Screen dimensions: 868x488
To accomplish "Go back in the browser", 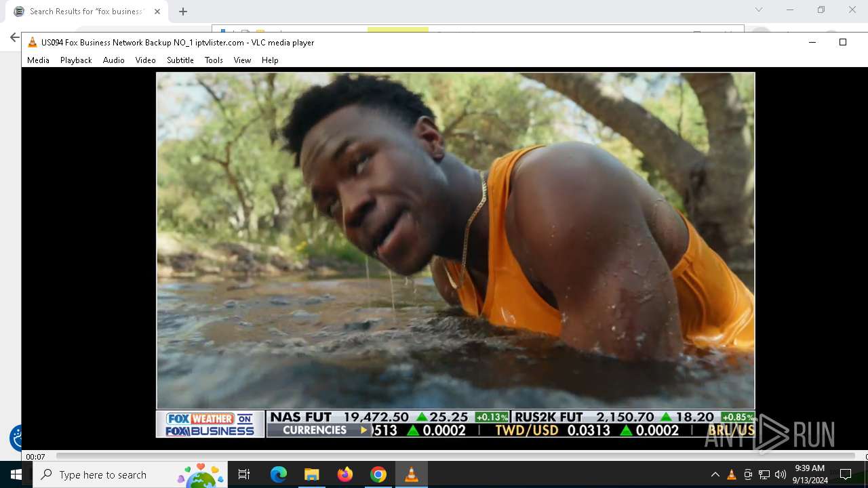I will click(15, 38).
